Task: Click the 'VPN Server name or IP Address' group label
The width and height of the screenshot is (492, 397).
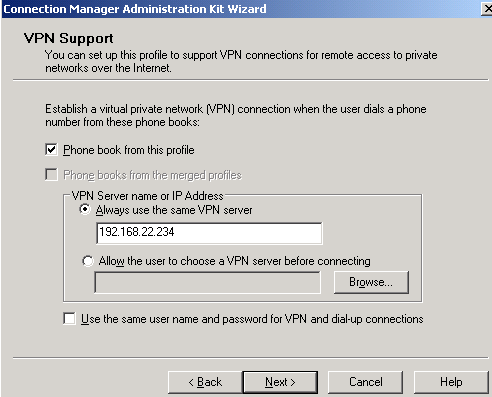Action: [x=148, y=196]
